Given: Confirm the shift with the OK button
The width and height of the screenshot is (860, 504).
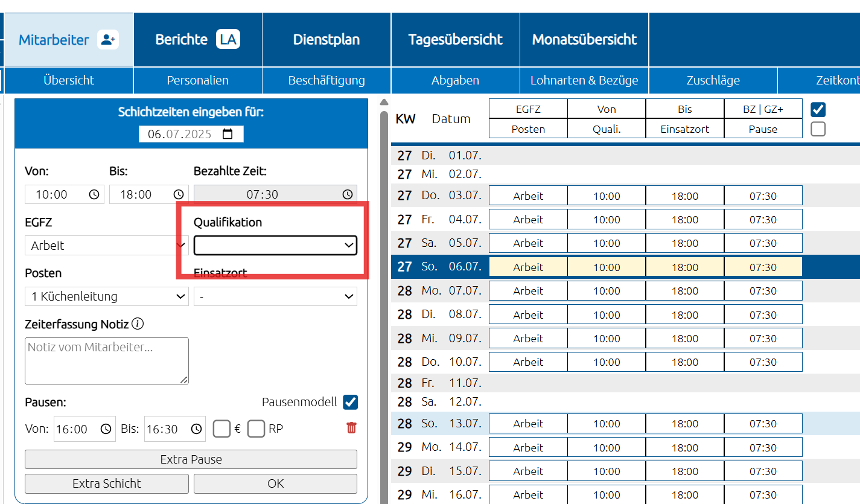Looking at the screenshot, I should 275,483.
